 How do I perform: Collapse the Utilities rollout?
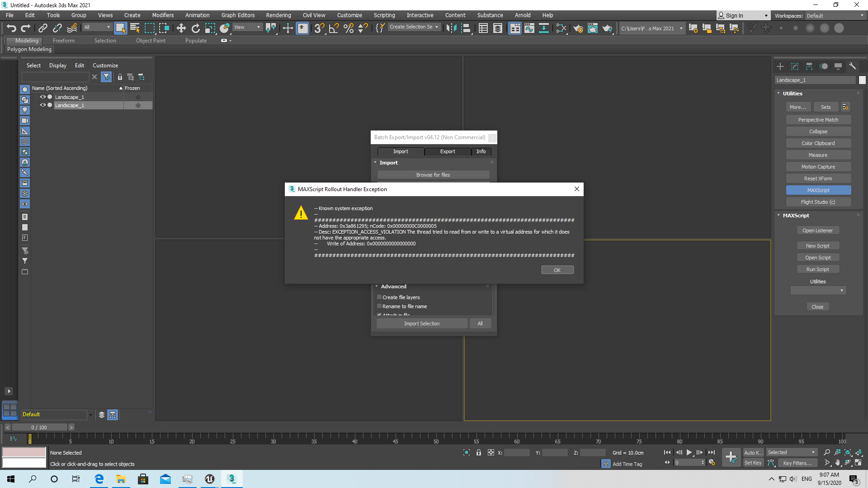(779, 94)
